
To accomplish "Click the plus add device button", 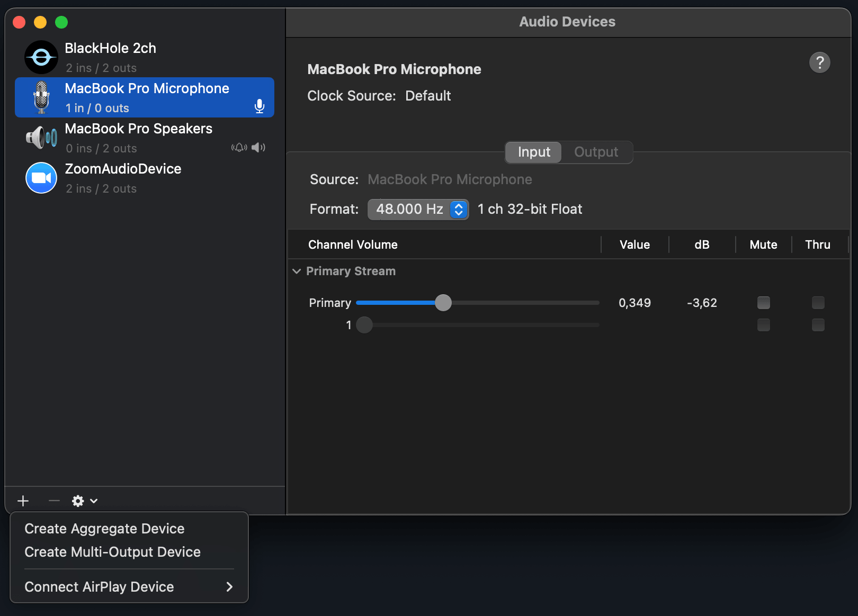I will pyautogui.click(x=23, y=501).
